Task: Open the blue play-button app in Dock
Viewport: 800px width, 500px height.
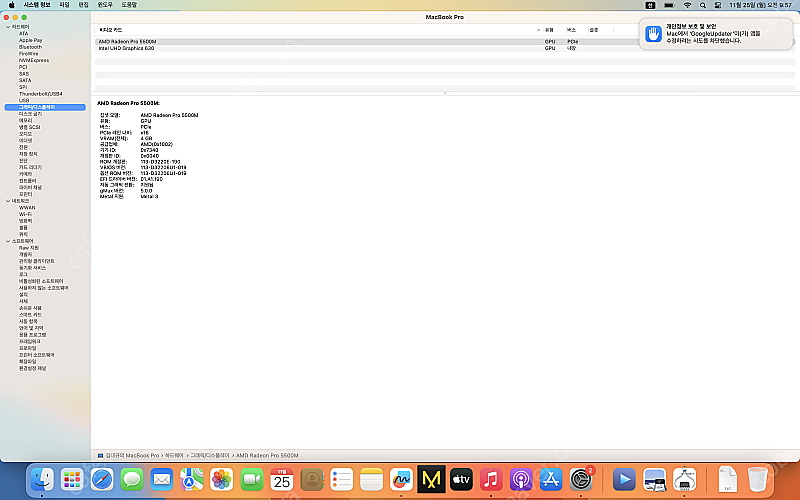Action: 624,480
